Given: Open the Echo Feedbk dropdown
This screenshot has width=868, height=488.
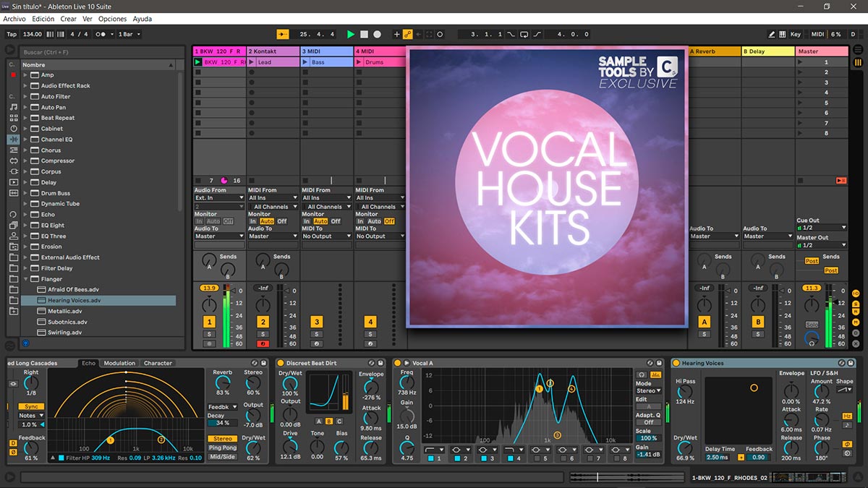Looking at the screenshot, I should click(223, 407).
